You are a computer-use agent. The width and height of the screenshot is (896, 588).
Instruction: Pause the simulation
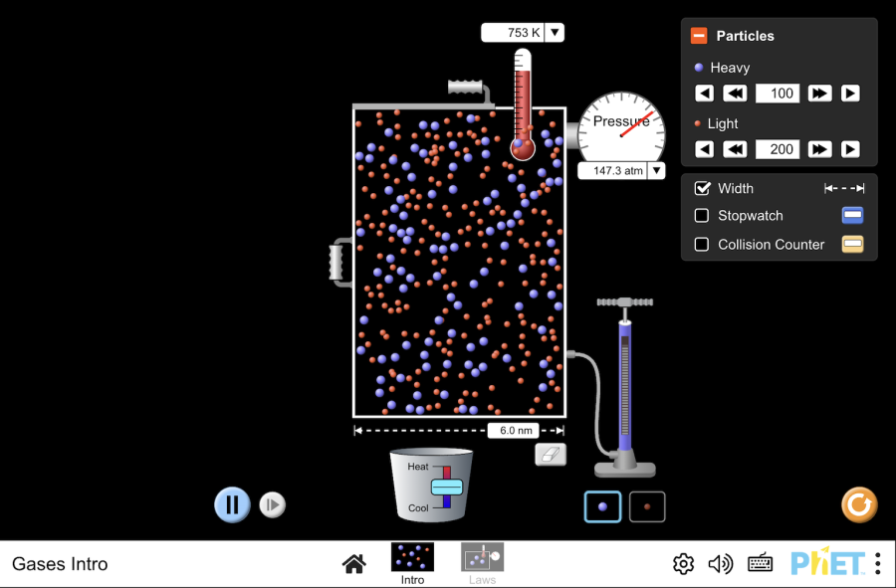pyautogui.click(x=232, y=504)
